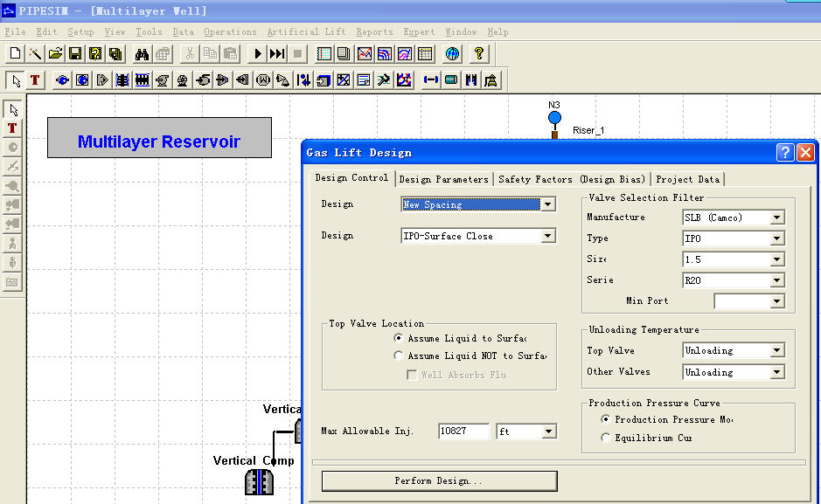
Task: Click the yellow question mark Help icon
Action: pyautogui.click(x=478, y=54)
